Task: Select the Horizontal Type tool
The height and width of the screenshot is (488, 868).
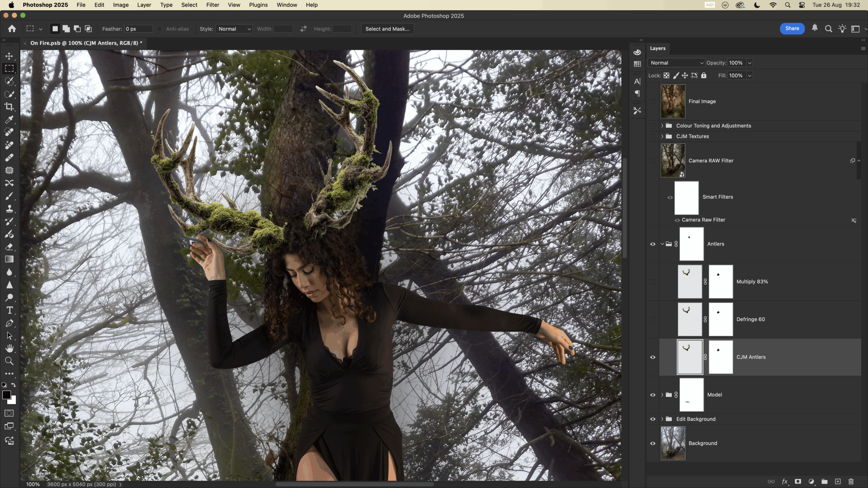Action: pyautogui.click(x=9, y=310)
